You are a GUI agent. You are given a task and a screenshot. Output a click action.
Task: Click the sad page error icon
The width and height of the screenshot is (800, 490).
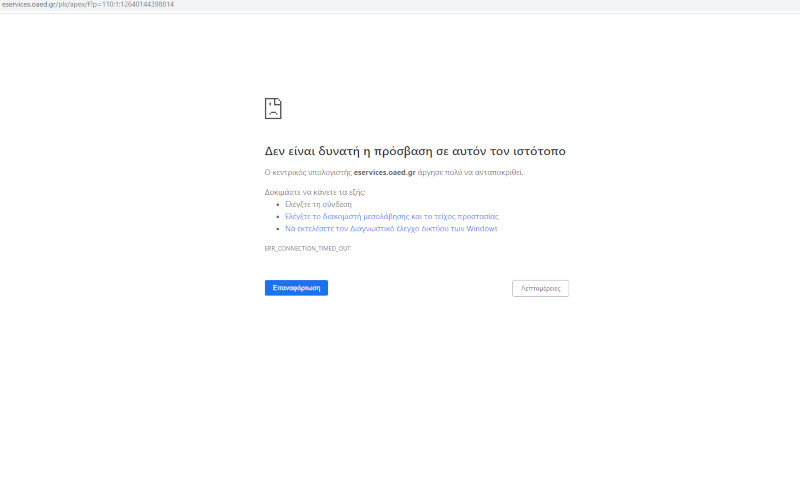(x=273, y=108)
